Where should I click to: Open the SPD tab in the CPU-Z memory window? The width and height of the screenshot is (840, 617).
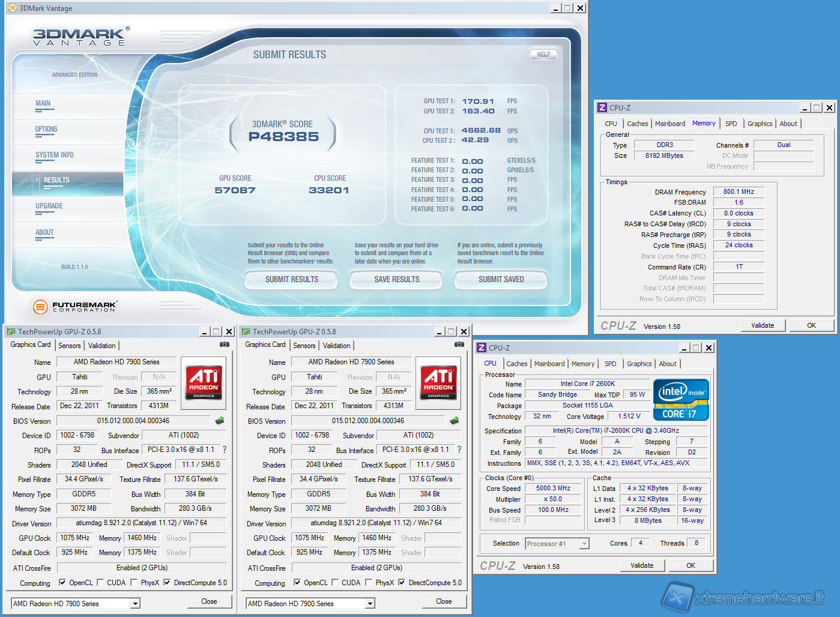click(731, 124)
